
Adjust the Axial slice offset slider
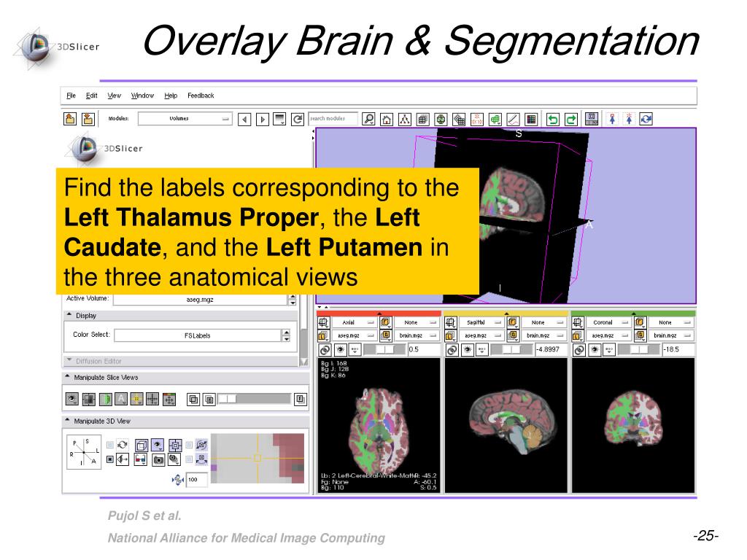[x=385, y=350]
